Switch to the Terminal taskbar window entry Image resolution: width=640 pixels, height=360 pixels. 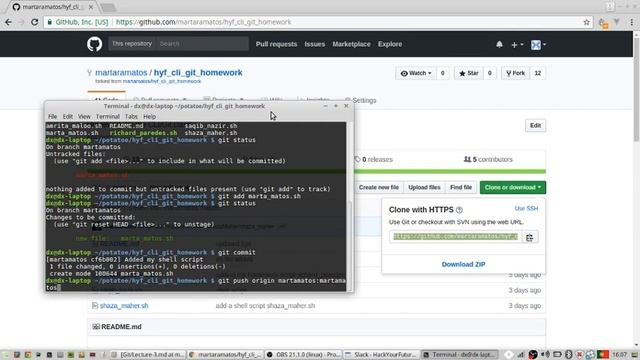click(x=460, y=354)
